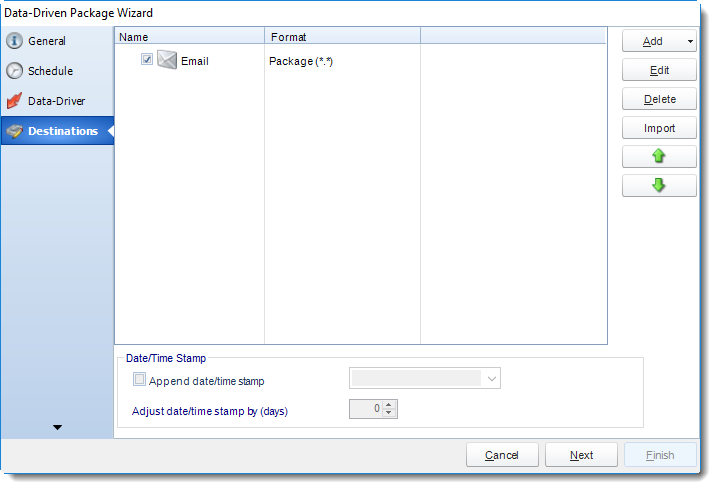Screen dimensions: 716x489
Task: Click the days adjustment value field
Action: [x=366, y=409]
